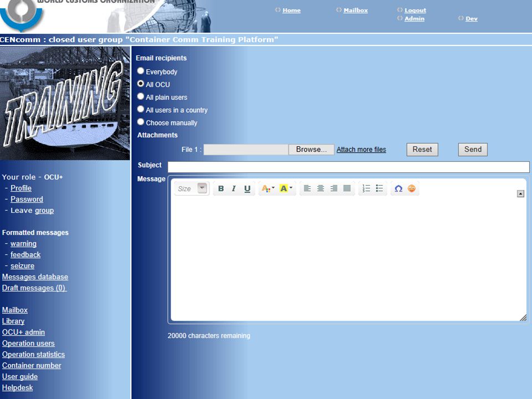Open Container number link
The image size is (532, 399).
tap(32, 366)
